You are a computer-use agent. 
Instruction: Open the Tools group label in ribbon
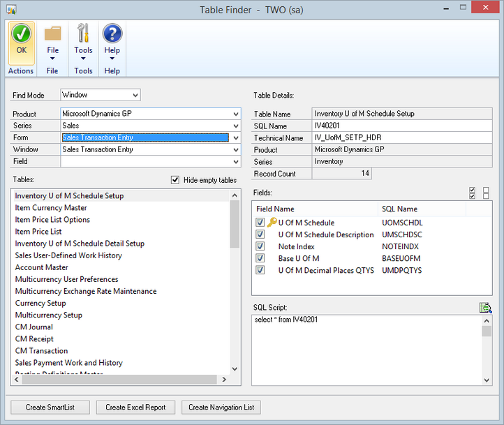click(x=83, y=70)
